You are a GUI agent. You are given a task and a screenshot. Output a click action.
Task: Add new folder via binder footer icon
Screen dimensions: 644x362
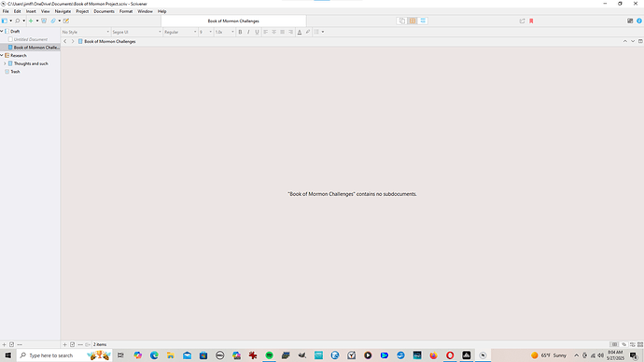(12, 345)
